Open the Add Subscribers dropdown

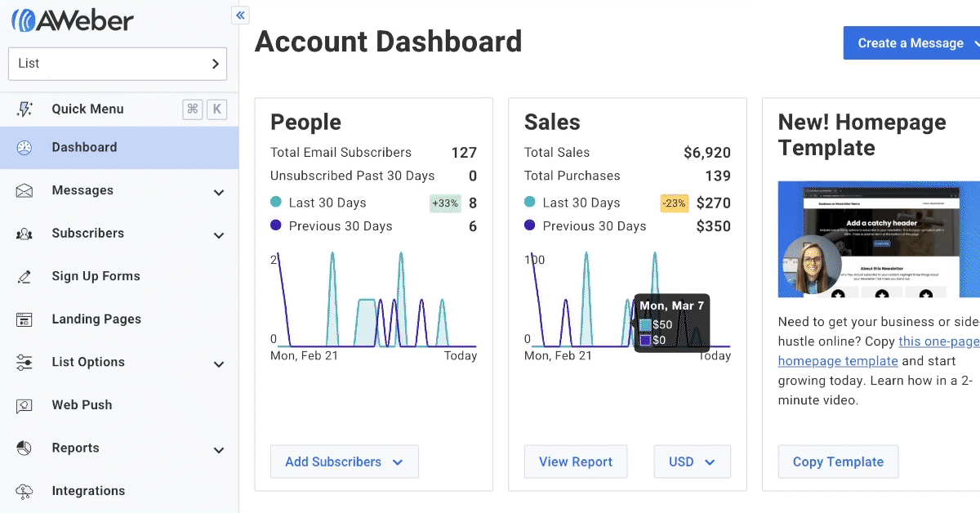click(344, 462)
